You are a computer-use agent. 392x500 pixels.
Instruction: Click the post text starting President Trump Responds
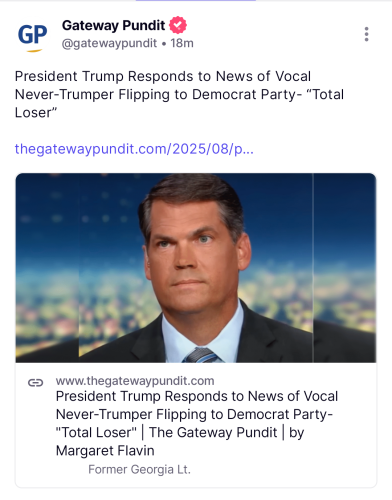pos(179,94)
